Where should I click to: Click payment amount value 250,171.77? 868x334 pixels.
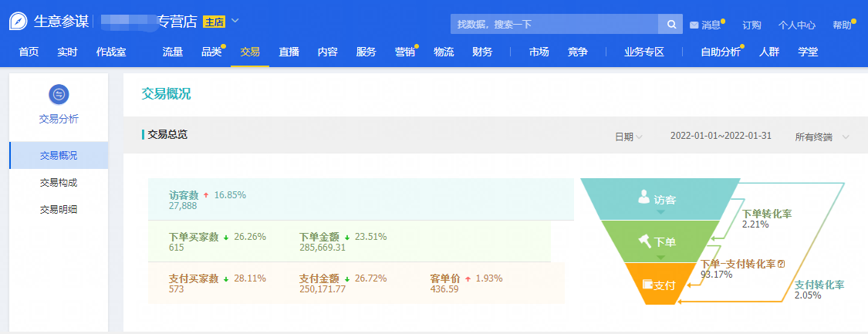(x=323, y=289)
